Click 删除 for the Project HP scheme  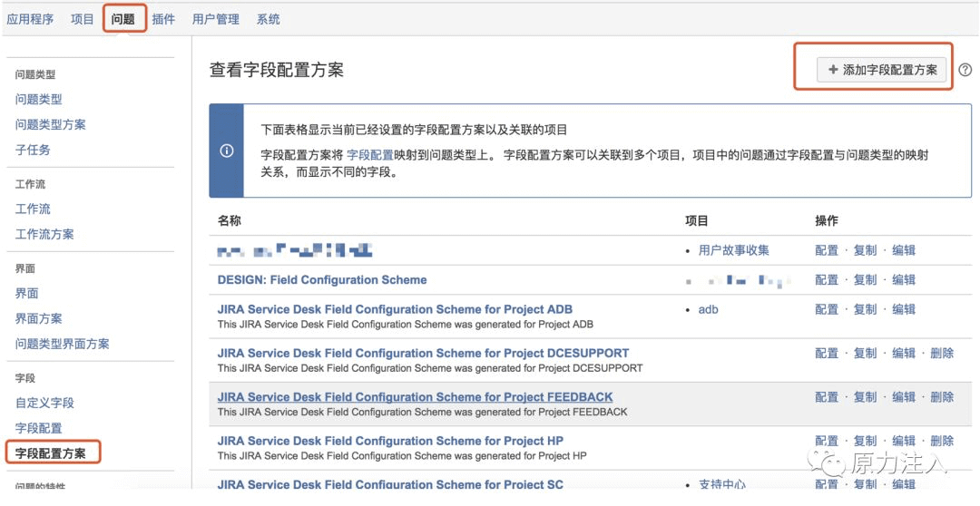coord(942,441)
